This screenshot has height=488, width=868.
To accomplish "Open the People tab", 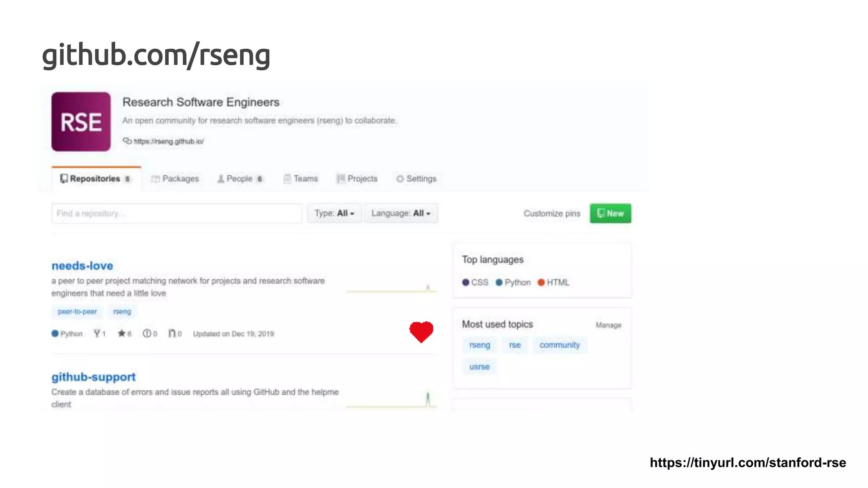I will coord(240,179).
